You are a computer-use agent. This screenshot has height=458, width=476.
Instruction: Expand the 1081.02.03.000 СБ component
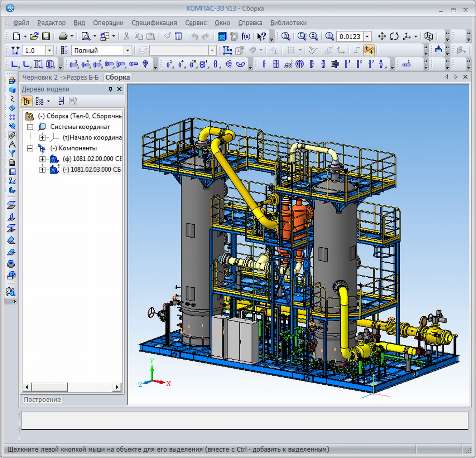click(x=42, y=170)
